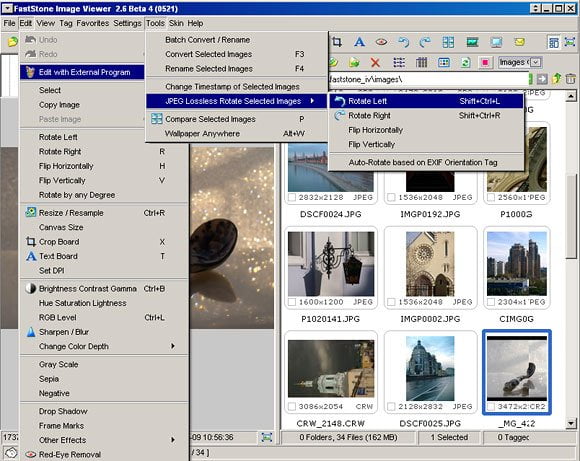
Task: Click the thumbnail scrollbar down arrow
Action: coord(571,423)
